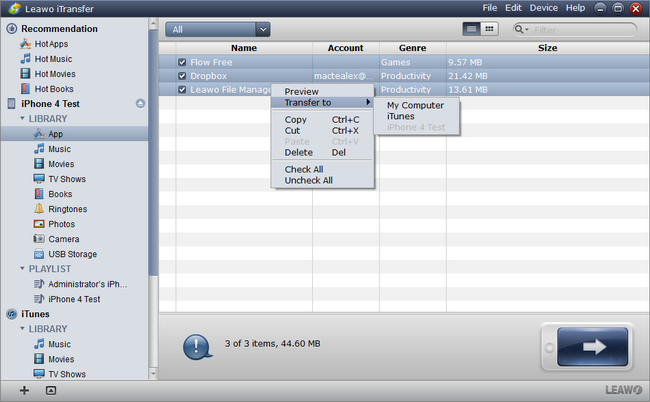Transfer to My Computer
This screenshot has width=650, height=402.
pos(415,105)
